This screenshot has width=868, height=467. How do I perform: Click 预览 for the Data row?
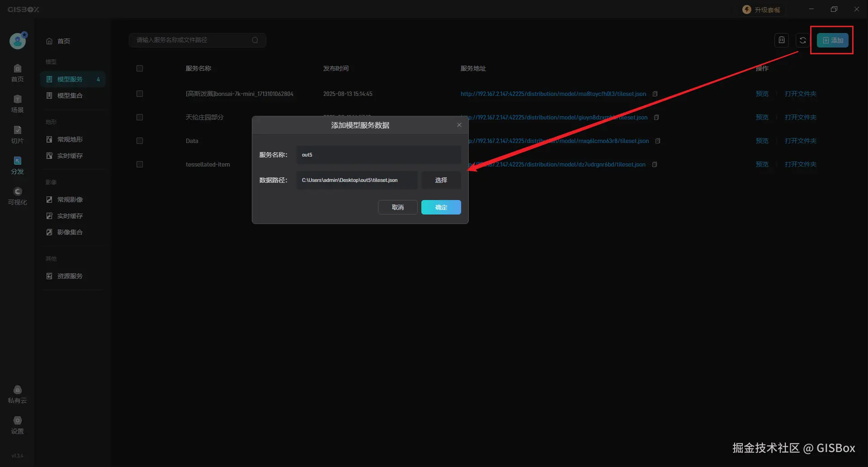tap(762, 141)
